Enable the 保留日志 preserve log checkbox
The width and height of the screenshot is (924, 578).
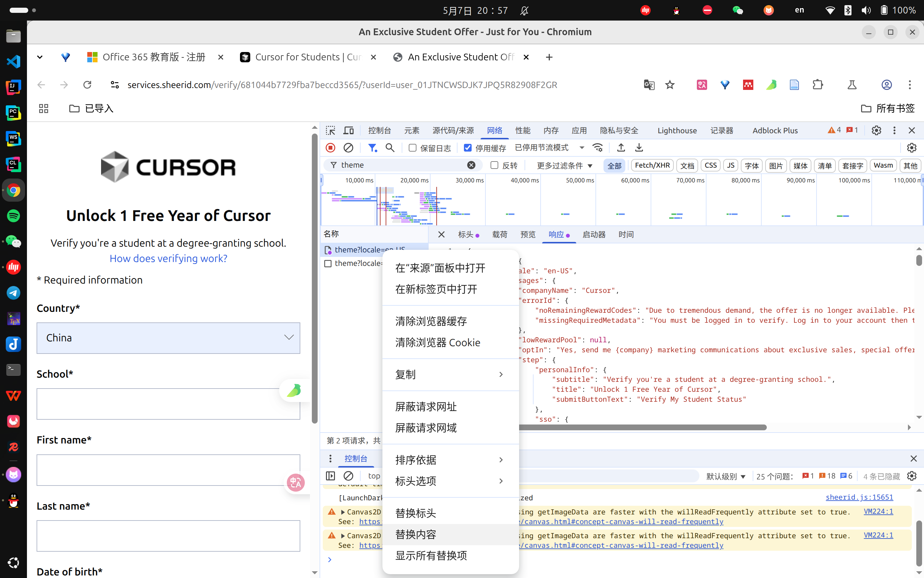coord(412,148)
